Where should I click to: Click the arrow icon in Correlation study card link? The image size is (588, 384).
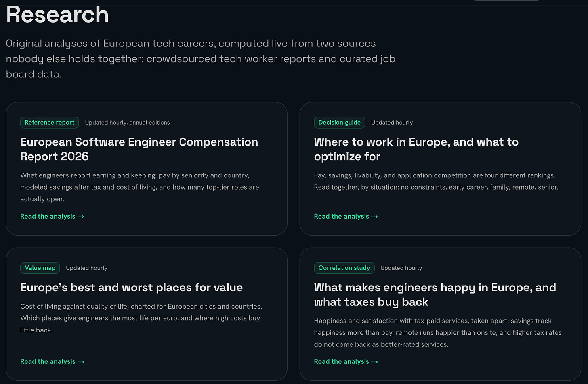pos(375,362)
